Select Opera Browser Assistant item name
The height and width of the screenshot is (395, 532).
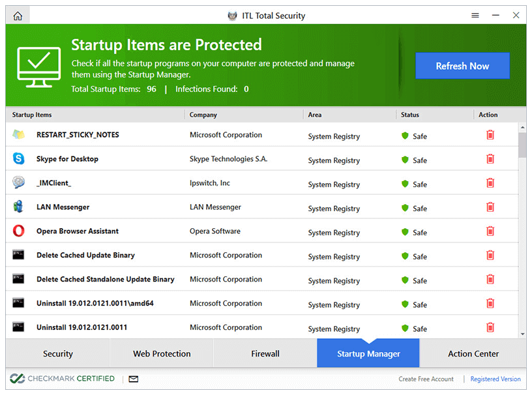point(78,231)
